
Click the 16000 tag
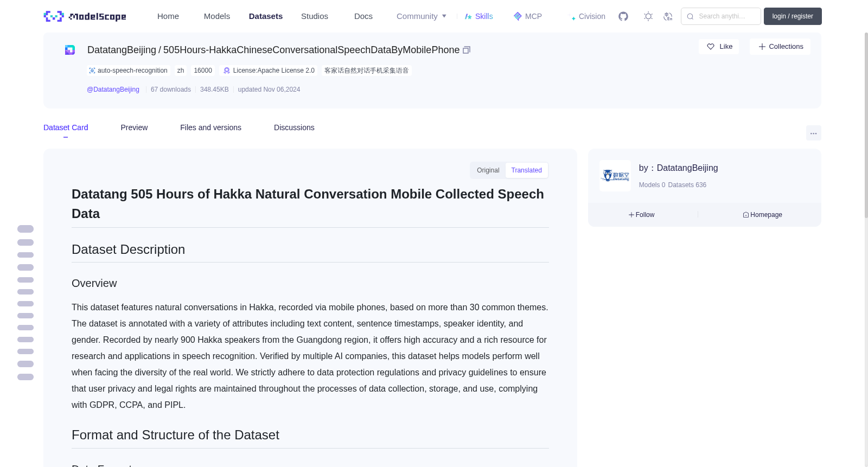coord(203,71)
